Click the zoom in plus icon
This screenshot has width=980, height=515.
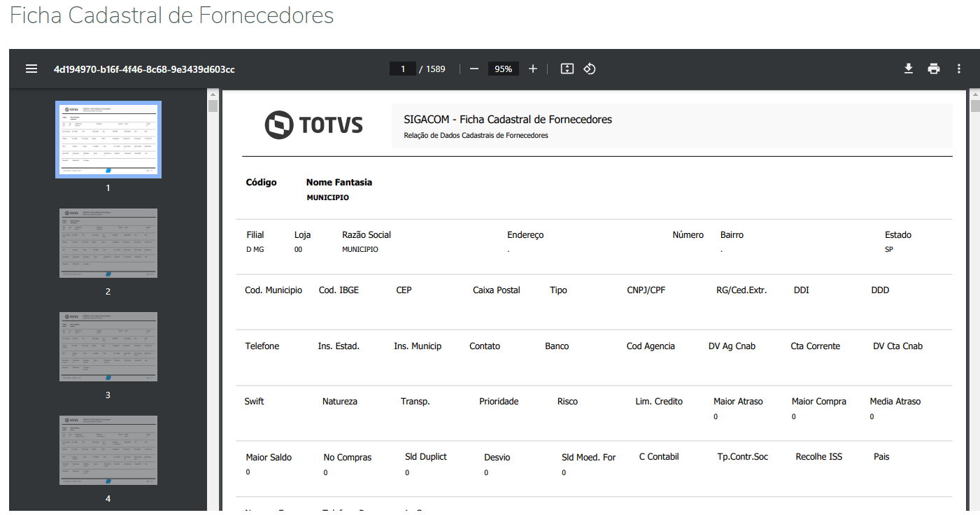[533, 69]
